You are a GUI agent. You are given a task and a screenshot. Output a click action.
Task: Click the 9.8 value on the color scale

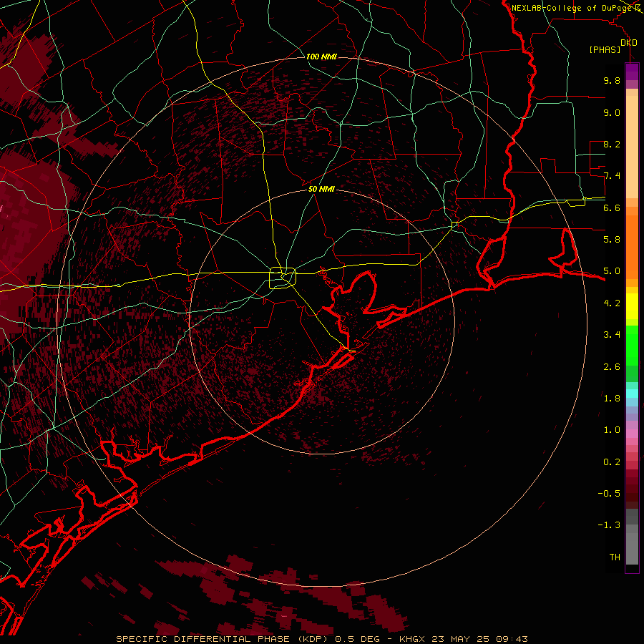pyautogui.click(x=612, y=80)
